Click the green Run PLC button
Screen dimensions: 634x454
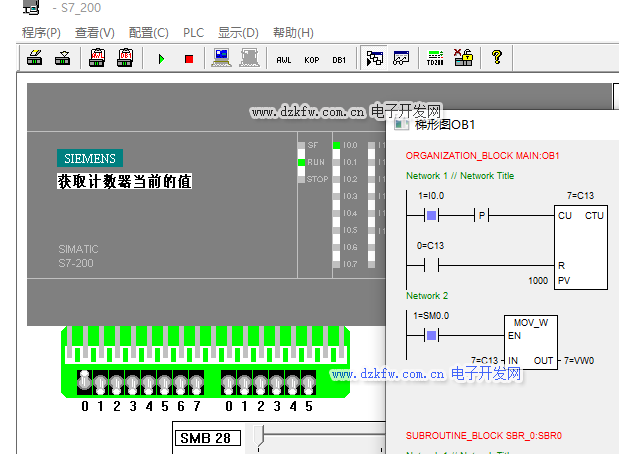pyautogui.click(x=161, y=59)
